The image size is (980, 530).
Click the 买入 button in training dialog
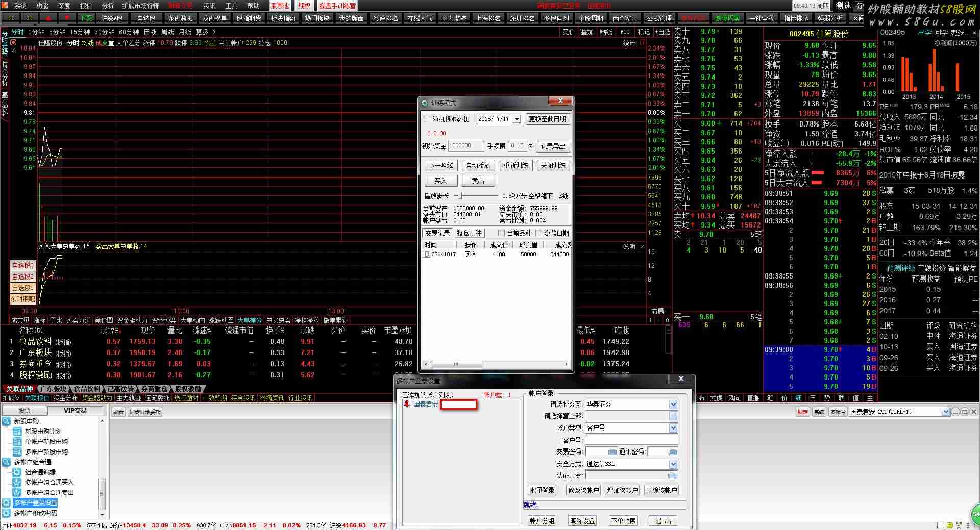[x=441, y=181]
